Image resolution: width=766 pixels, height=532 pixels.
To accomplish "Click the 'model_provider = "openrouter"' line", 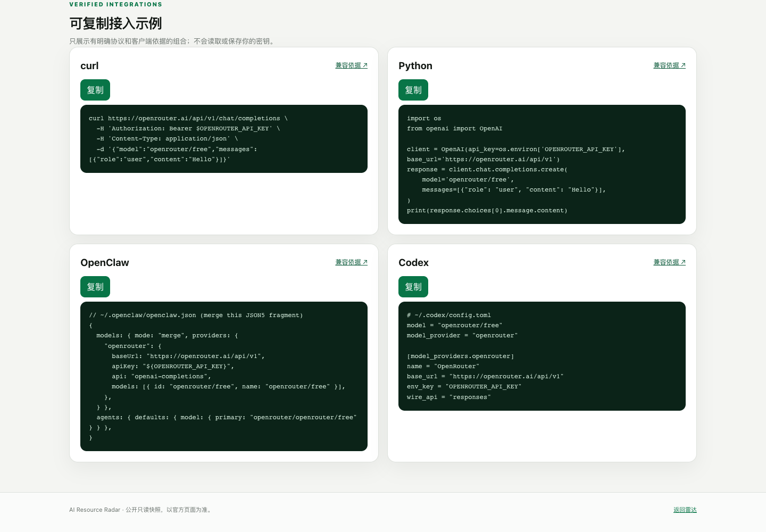I will 462,336.
